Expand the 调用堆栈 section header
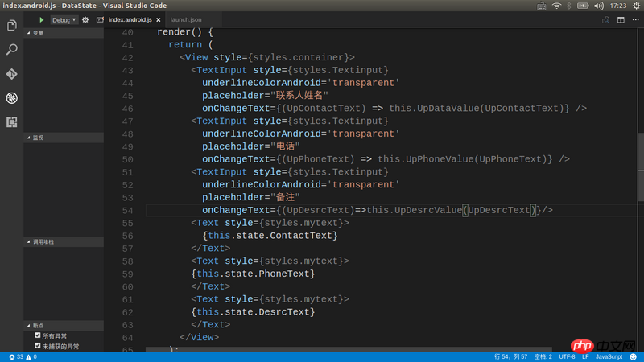This screenshot has height=362, width=644. pos(42,241)
